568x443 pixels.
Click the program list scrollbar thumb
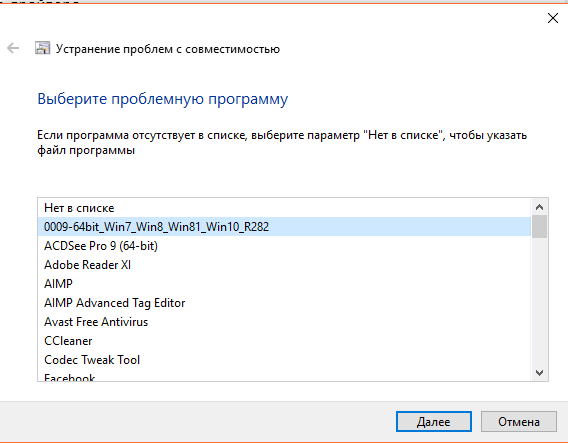[539, 226]
